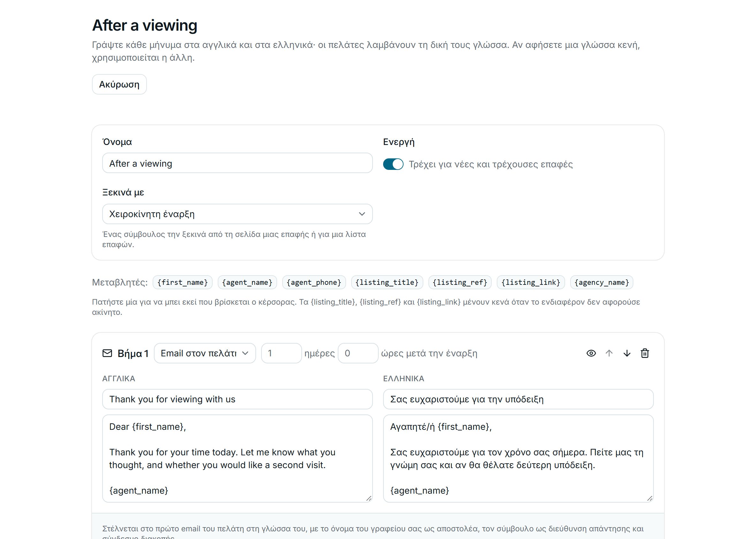Click the Τρέχει για νέες και τρέχουσες επαφές text
The height and width of the screenshot is (539, 756).
coord(491,164)
